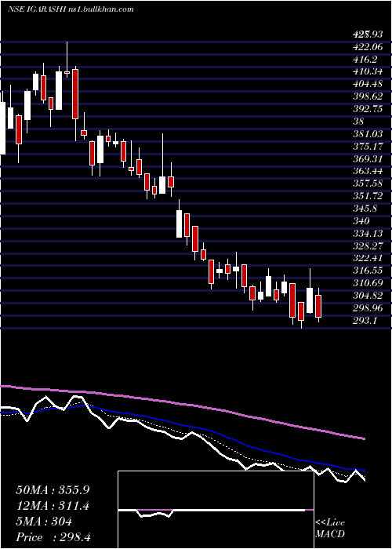Click the <<Live MACD label
The height and width of the screenshot is (549, 392).
[x=330, y=529]
